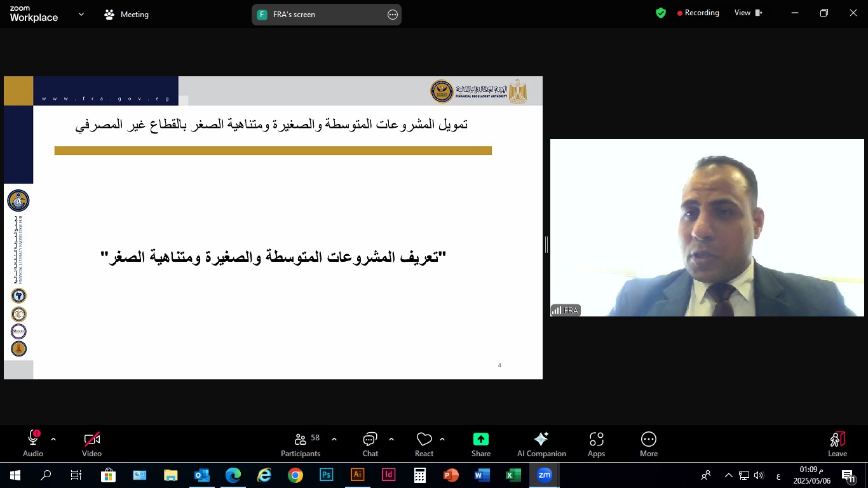Open the Zoom Workplace dropdown arrow
Screen dimensions: 868x488
81,14
